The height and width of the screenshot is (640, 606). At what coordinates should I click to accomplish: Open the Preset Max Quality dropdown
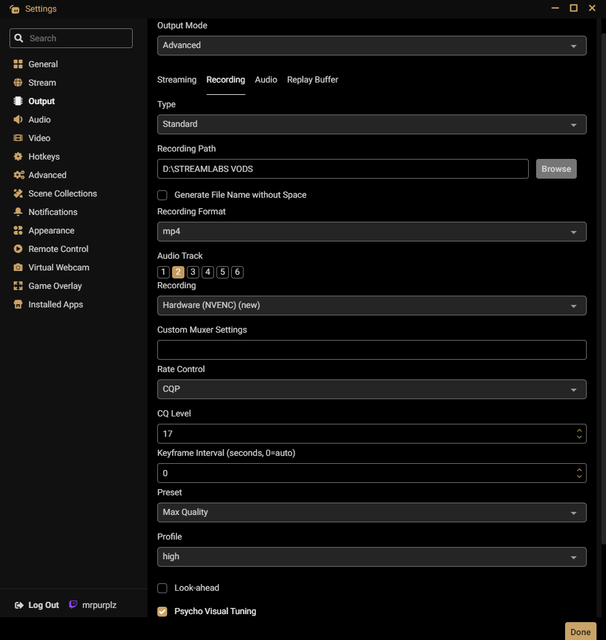coord(372,512)
